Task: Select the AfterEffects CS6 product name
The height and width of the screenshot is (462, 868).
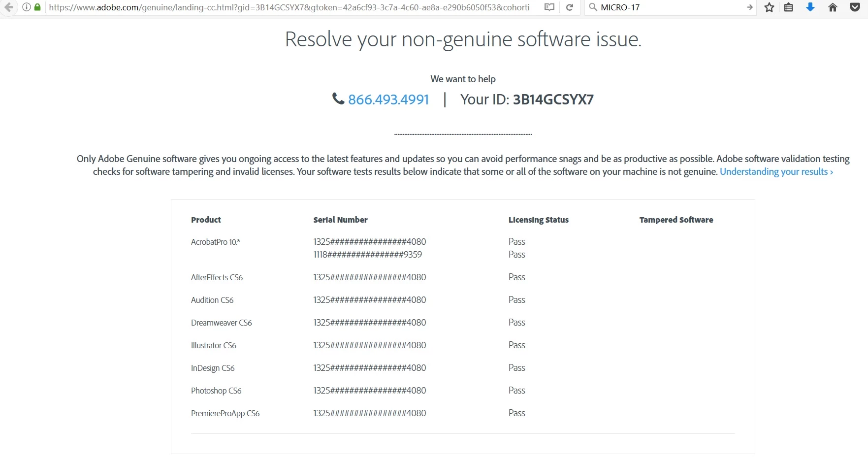Action: (x=217, y=277)
